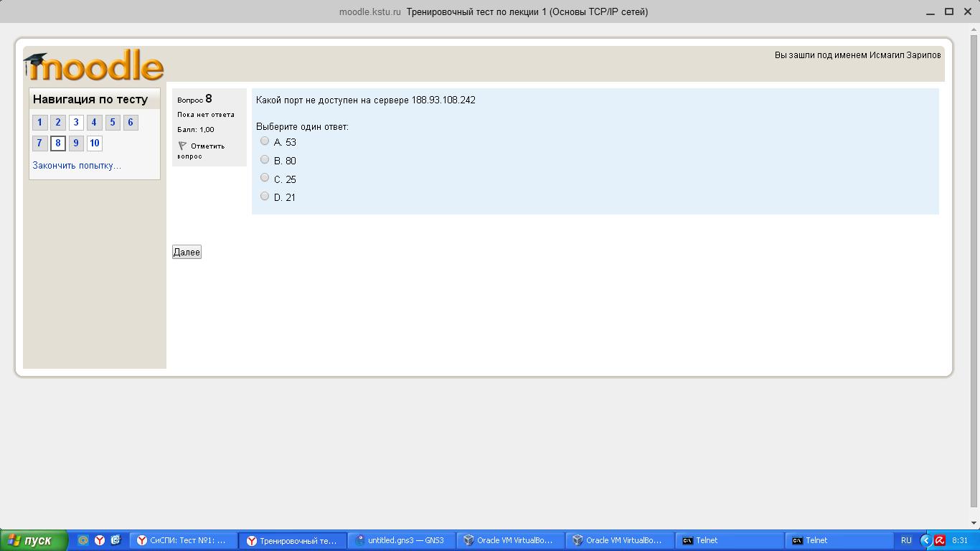The height and width of the screenshot is (551, 980).
Task: Go to question 1 in navigation
Action: click(40, 123)
